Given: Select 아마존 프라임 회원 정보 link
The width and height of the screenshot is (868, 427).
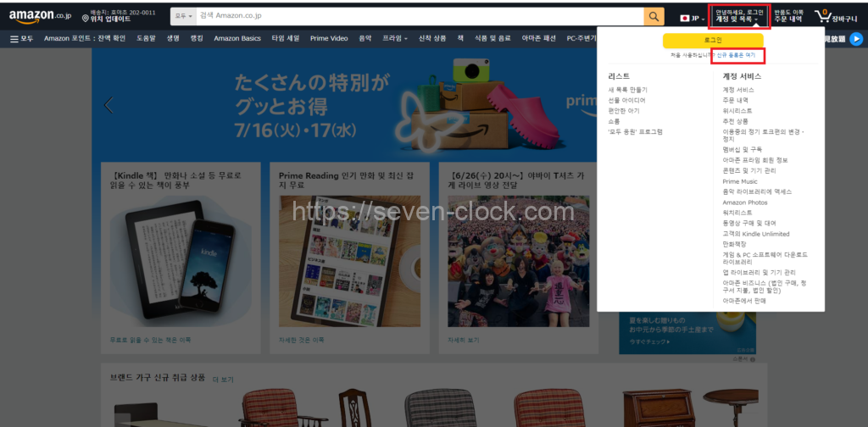Looking at the screenshot, I should pos(755,160).
